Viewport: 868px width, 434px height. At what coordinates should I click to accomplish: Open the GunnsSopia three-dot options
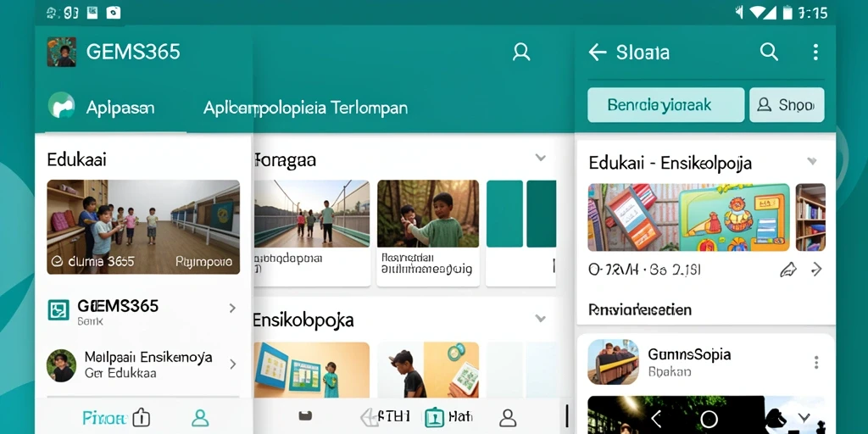point(816,363)
